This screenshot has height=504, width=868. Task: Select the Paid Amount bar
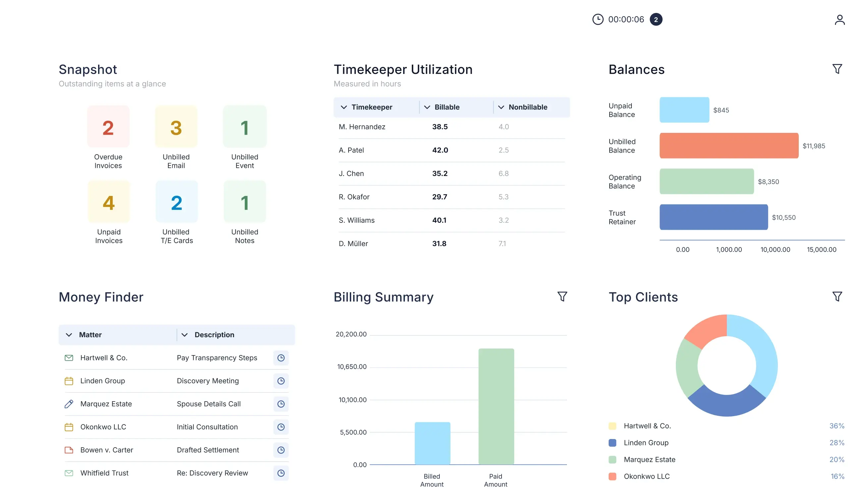496,407
